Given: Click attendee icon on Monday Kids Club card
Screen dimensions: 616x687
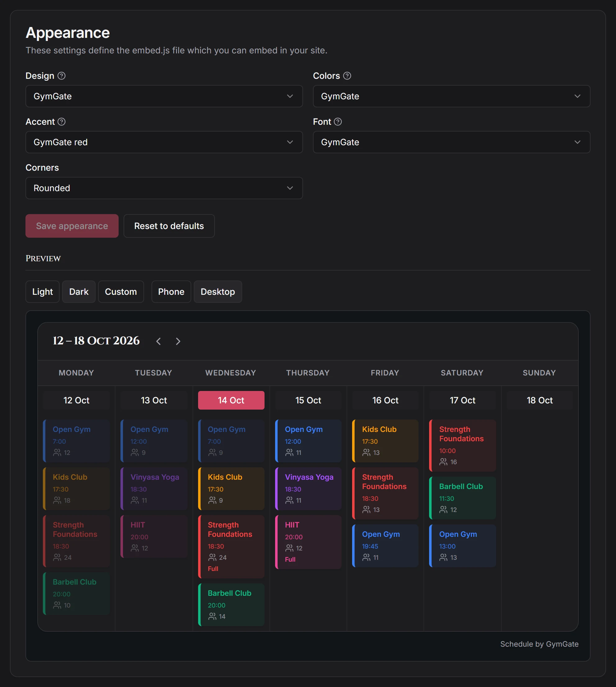Looking at the screenshot, I should click(57, 500).
